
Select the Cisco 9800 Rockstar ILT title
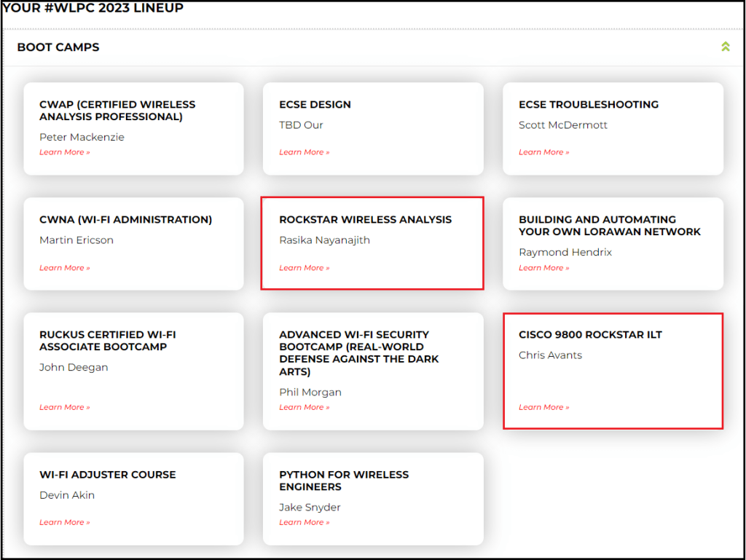pos(590,335)
